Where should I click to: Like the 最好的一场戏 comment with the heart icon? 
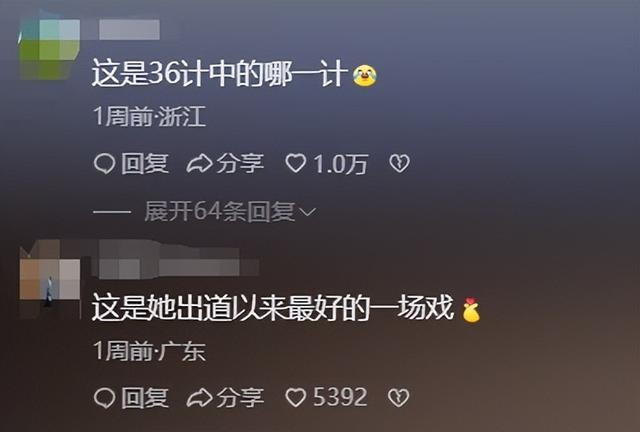click(x=296, y=397)
